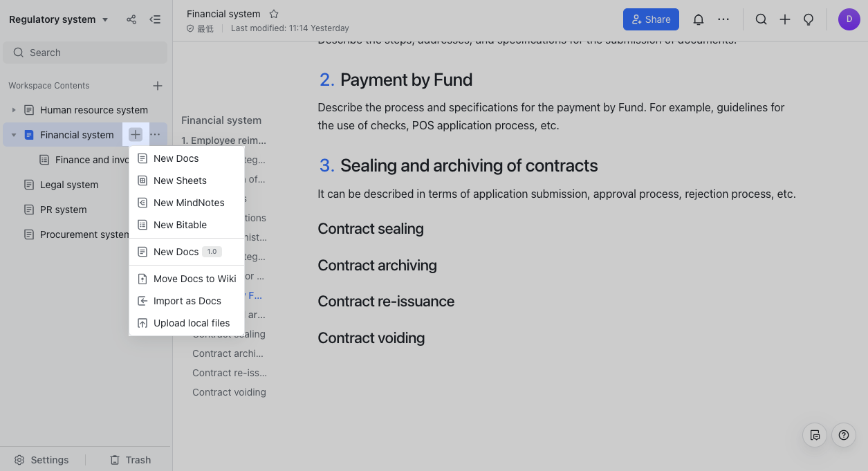Screen dimensions: 868x471
Task: Add new page via Workspace Contents plus
Action: (x=158, y=86)
